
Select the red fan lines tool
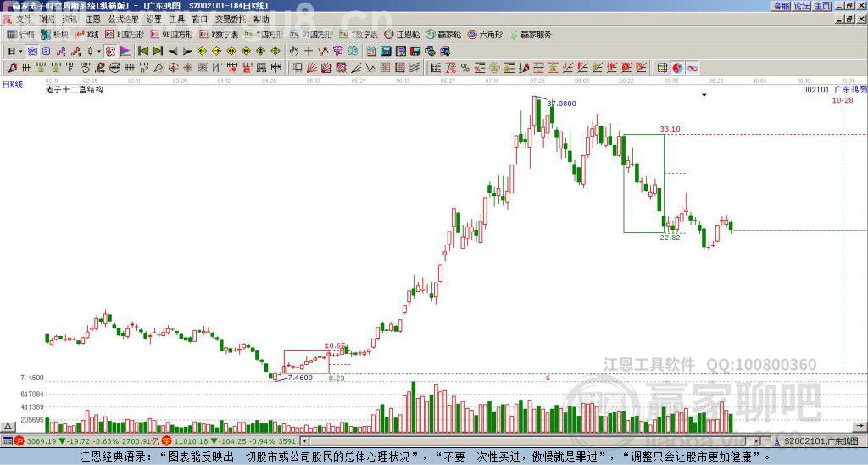(x=312, y=68)
